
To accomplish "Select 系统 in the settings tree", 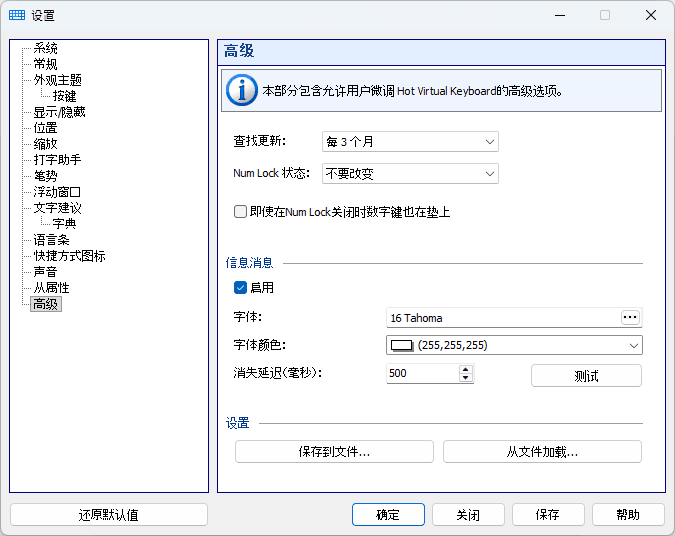I will pyautogui.click(x=45, y=48).
